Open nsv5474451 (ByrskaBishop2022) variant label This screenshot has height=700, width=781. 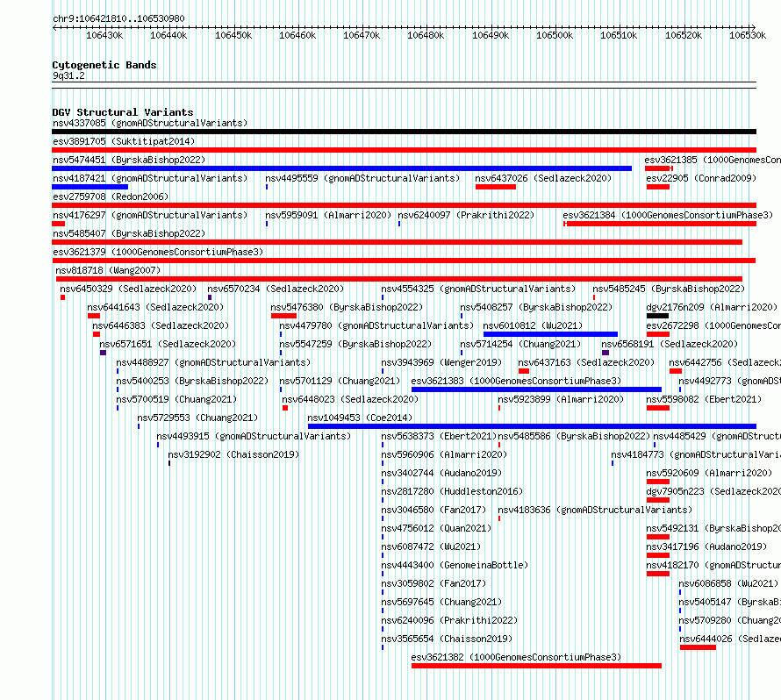[x=129, y=160]
